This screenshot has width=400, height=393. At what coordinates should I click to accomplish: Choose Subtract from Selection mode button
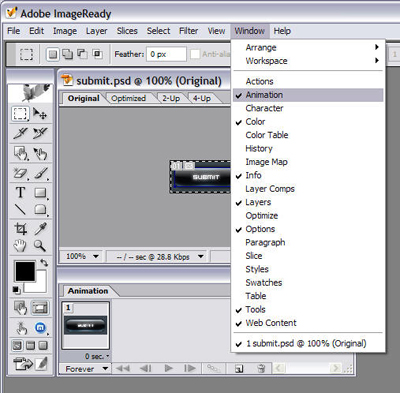82,54
